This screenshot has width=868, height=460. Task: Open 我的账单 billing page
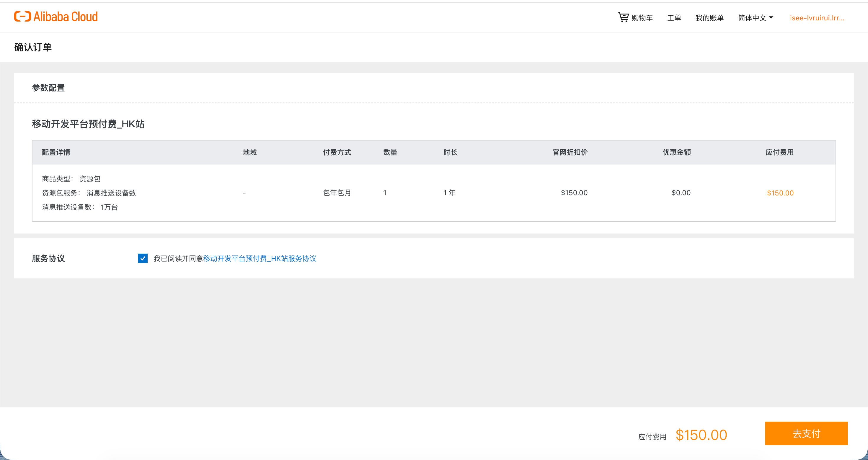coord(709,18)
